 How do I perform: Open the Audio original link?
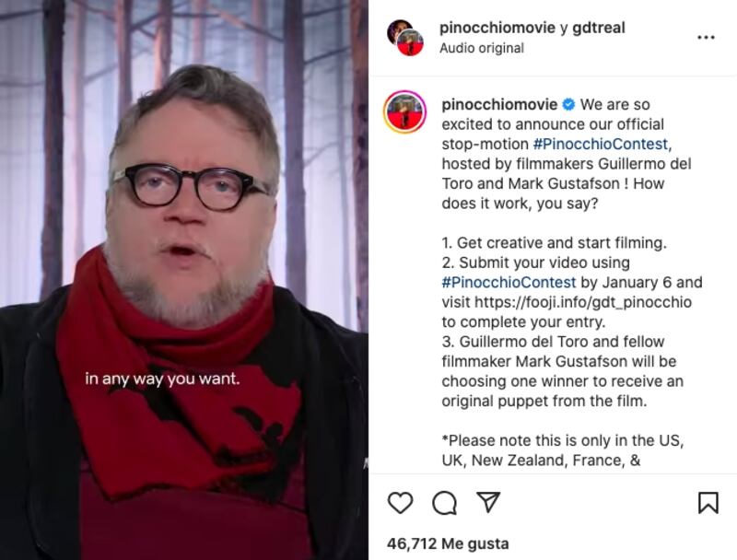482,48
